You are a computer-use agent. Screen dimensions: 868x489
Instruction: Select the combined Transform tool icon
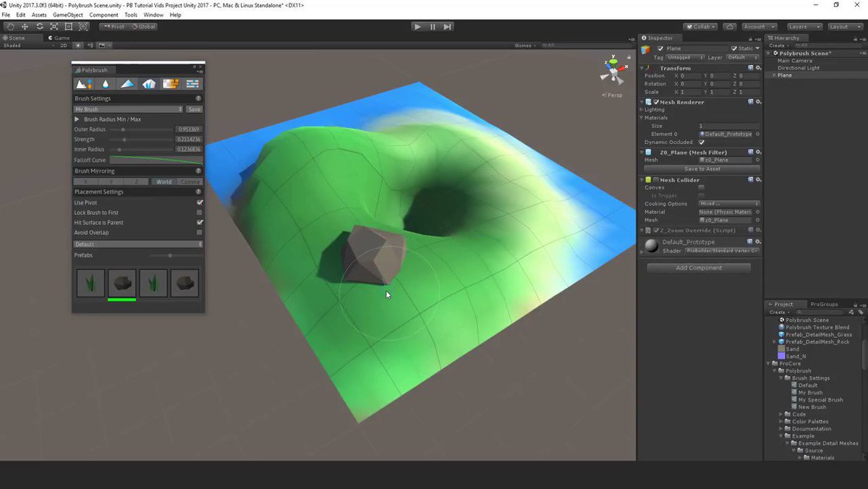pos(83,27)
